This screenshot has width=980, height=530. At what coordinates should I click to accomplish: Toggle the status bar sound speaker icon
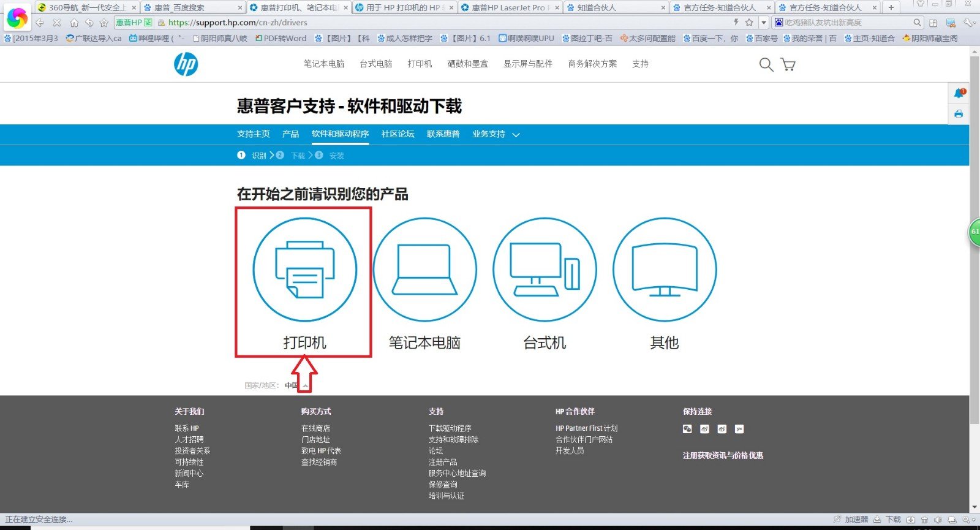tap(938, 520)
